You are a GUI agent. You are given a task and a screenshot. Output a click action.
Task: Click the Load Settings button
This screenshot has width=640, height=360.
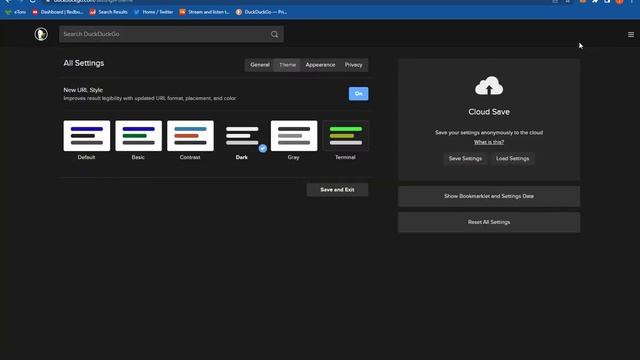click(513, 158)
